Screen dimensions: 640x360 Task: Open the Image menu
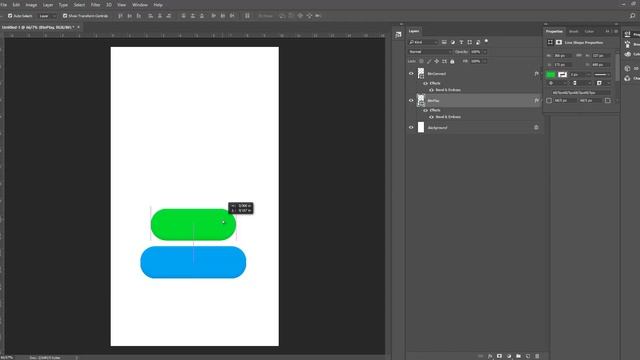[x=31, y=5]
